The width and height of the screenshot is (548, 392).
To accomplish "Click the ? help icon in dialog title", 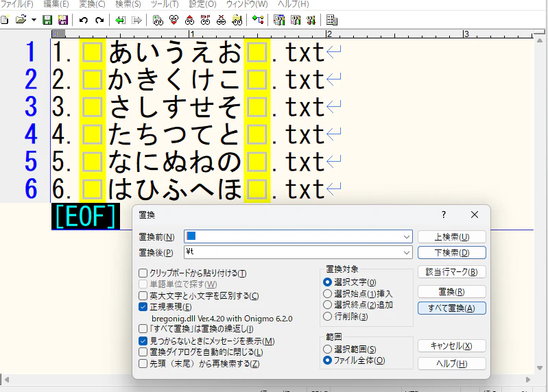I will 444,215.
